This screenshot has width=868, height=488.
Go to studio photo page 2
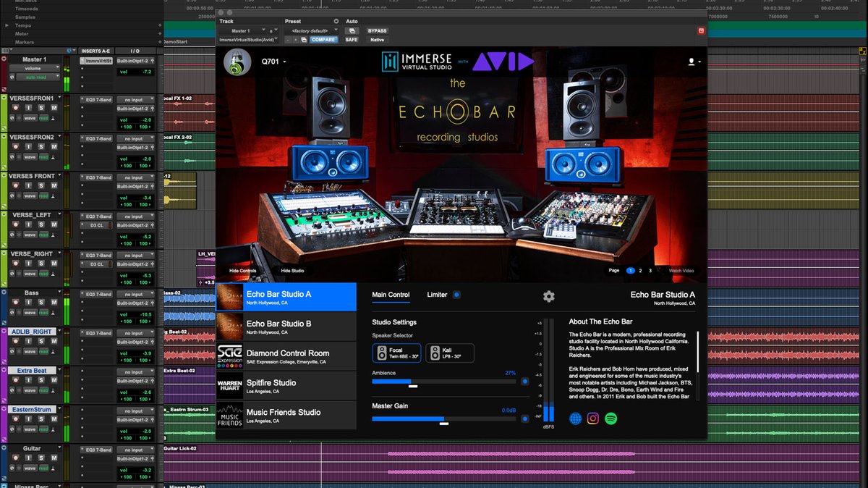click(640, 271)
